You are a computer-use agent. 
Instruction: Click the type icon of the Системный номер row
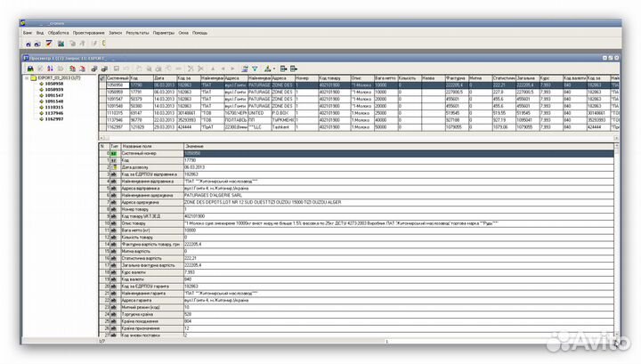click(x=114, y=153)
